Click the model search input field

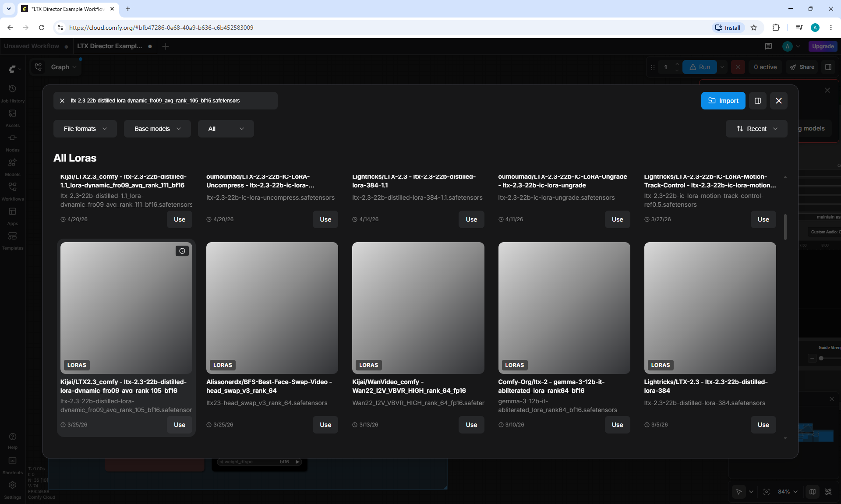[x=166, y=101]
